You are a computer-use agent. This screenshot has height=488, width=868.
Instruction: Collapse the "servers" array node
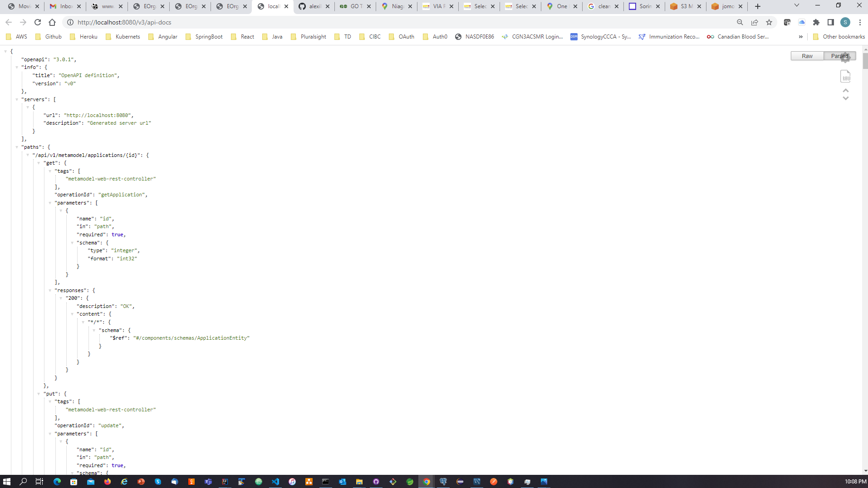pos(17,99)
